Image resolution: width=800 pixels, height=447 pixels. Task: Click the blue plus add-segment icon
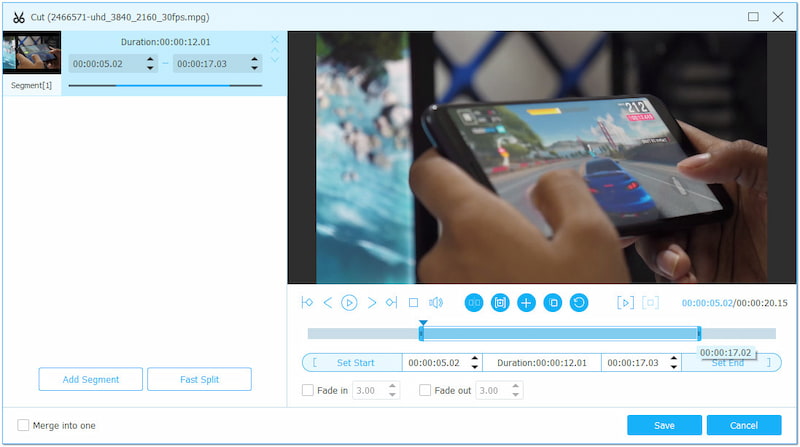pos(526,302)
